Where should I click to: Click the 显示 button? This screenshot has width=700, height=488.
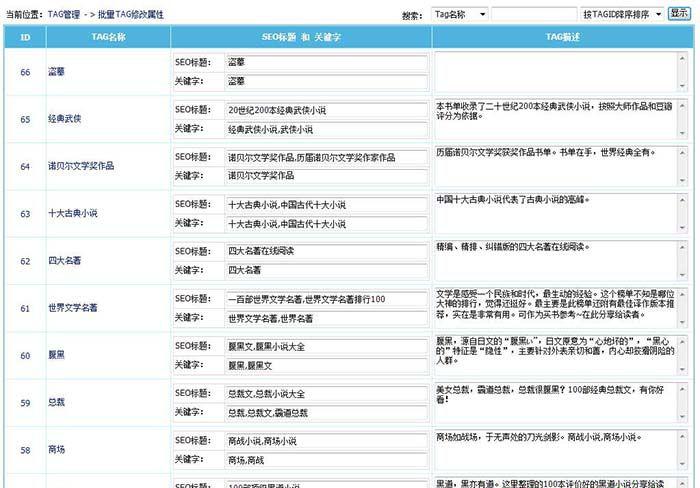pyautogui.click(x=679, y=13)
